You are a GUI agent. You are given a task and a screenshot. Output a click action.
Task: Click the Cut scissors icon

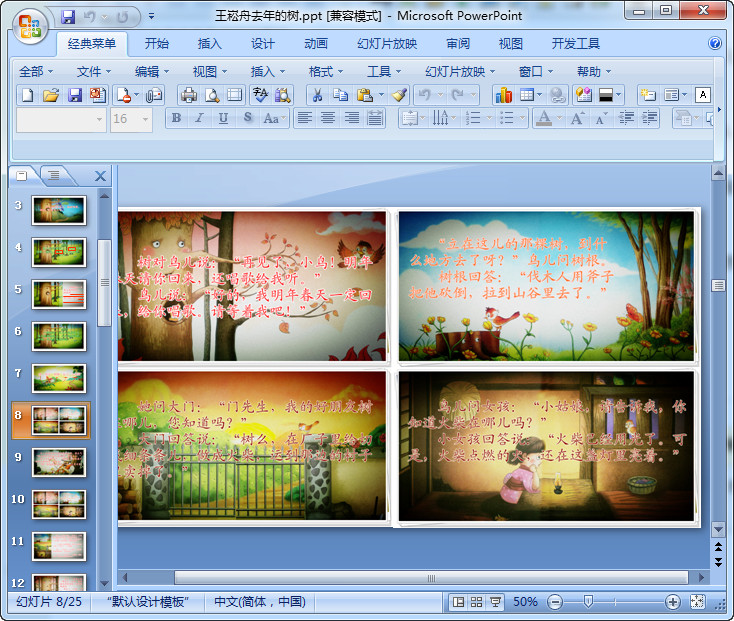pyautogui.click(x=317, y=95)
